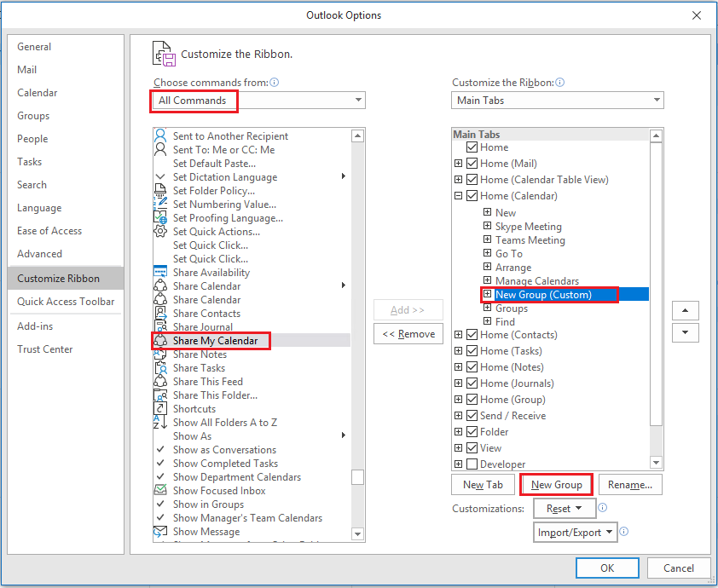Collapse the Home (Calendar) tree node
This screenshot has width=718, height=588.
(x=459, y=196)
